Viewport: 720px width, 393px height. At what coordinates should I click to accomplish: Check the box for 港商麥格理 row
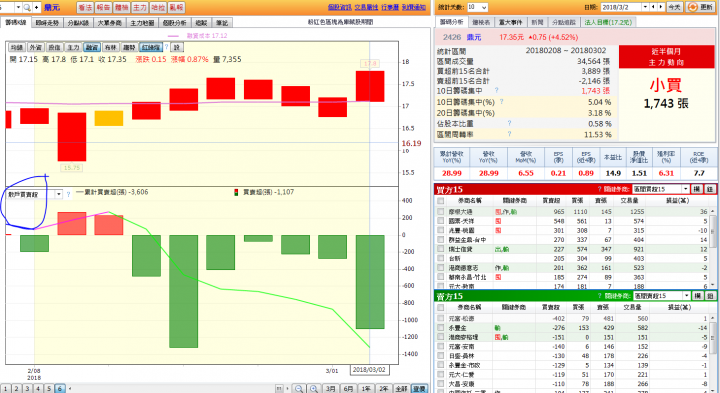pos(441,337)
